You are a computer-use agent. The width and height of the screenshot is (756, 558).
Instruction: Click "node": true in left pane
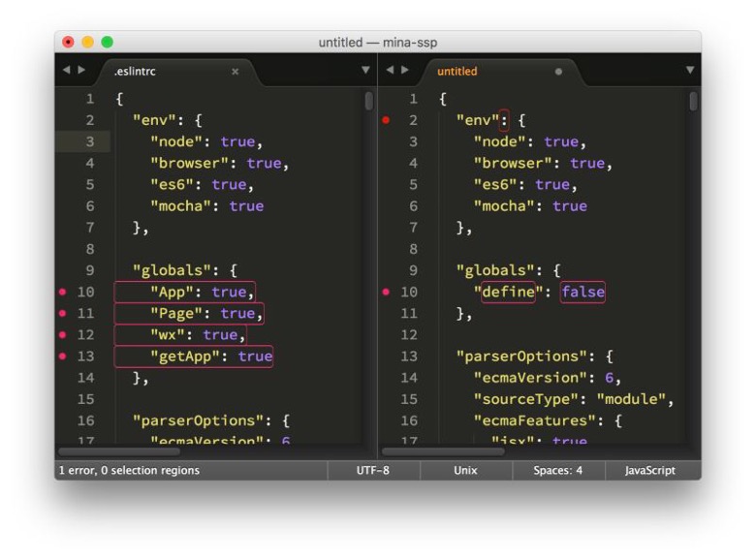point(206,142)
